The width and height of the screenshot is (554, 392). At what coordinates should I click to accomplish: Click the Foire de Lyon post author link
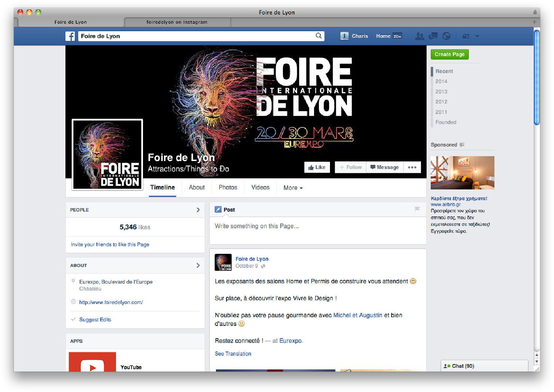coord(252,259)
